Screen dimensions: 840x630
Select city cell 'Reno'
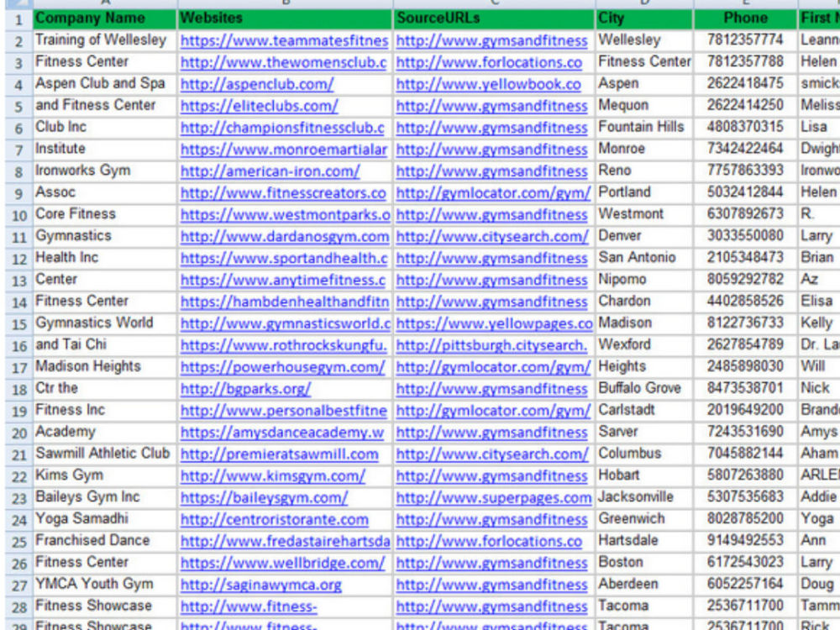(x=644, y=171)
